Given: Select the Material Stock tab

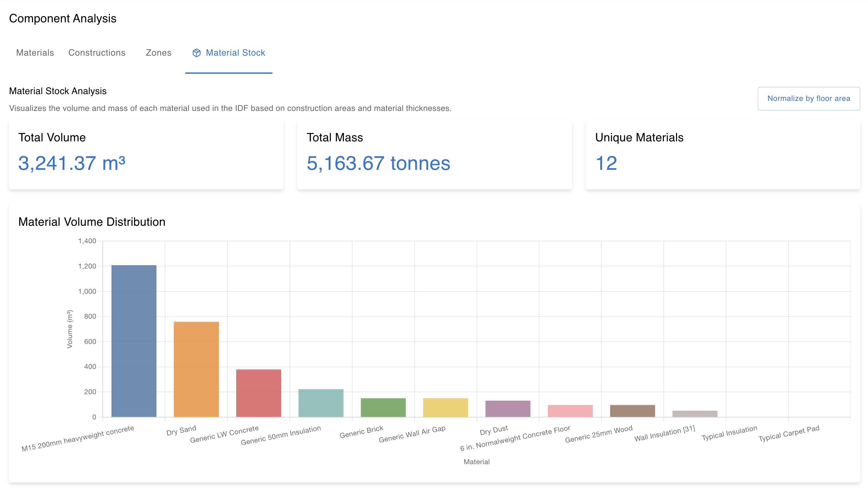Looking at the screenshot, I should click(235, 53).
